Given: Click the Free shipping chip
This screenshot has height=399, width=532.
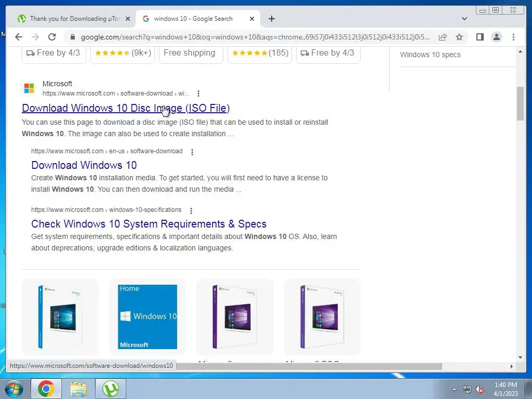Looking at the screenshot, I should coord(191,54).
